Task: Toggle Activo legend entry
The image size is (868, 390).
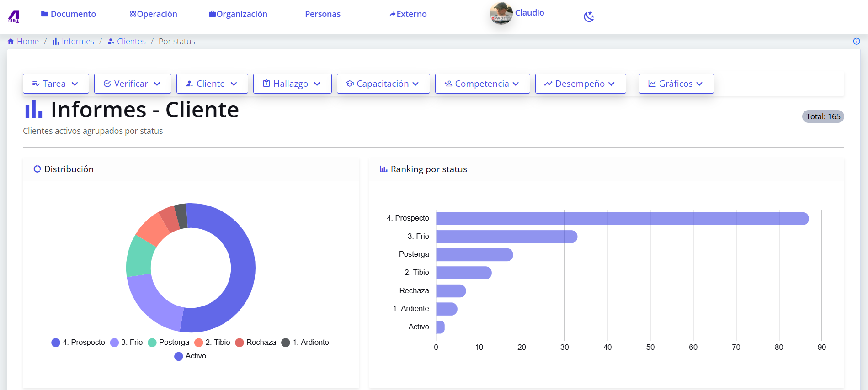Action: pos(191,356)
